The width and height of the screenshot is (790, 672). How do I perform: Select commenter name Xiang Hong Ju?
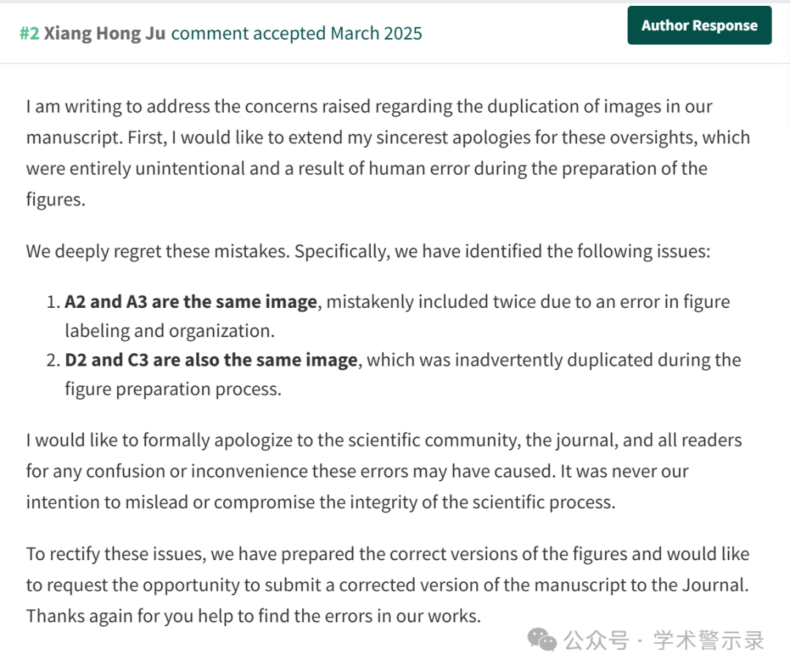[x=105, y=33]
